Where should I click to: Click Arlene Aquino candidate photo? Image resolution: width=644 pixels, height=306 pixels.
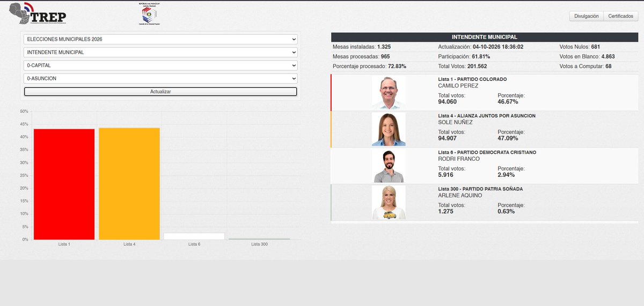click(x=389, y=203)
